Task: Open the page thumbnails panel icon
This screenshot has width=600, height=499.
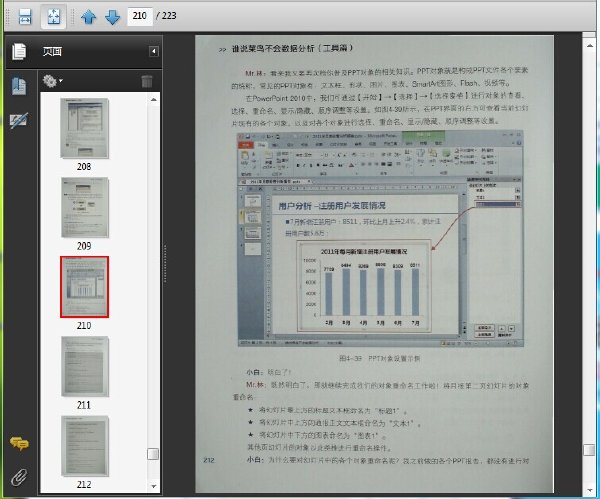Action: pos(19,52)
